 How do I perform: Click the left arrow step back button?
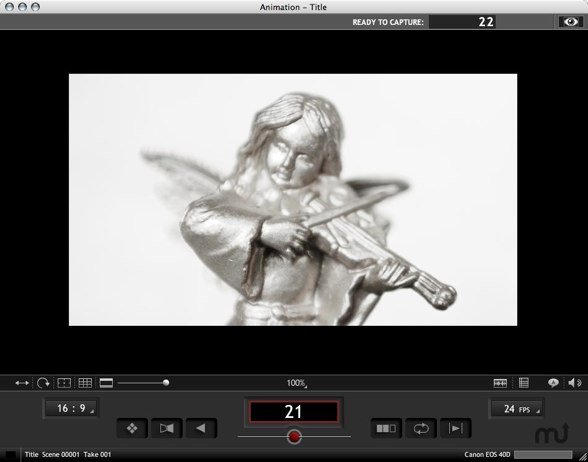point(201,428)
